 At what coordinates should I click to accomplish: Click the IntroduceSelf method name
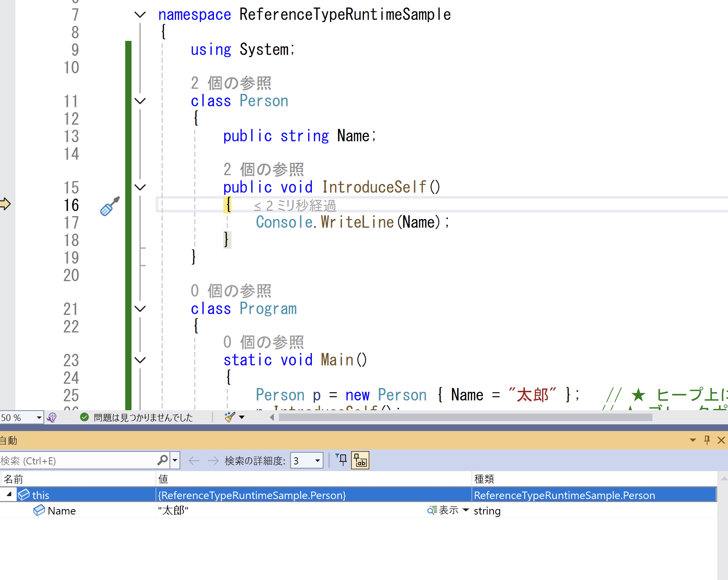pos(374,187)
